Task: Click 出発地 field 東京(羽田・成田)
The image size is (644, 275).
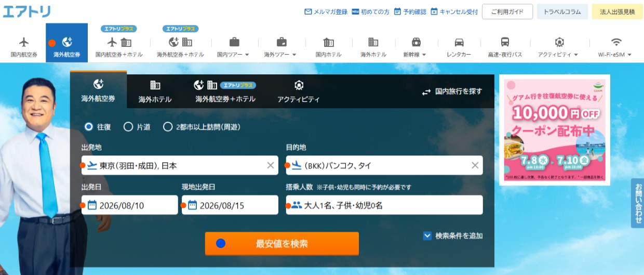Action: [180, 165]
